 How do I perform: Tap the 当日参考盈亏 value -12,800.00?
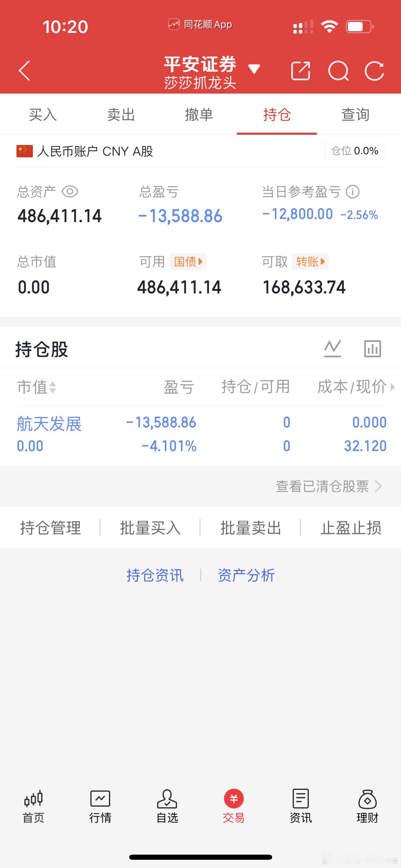tap(297, 214)
